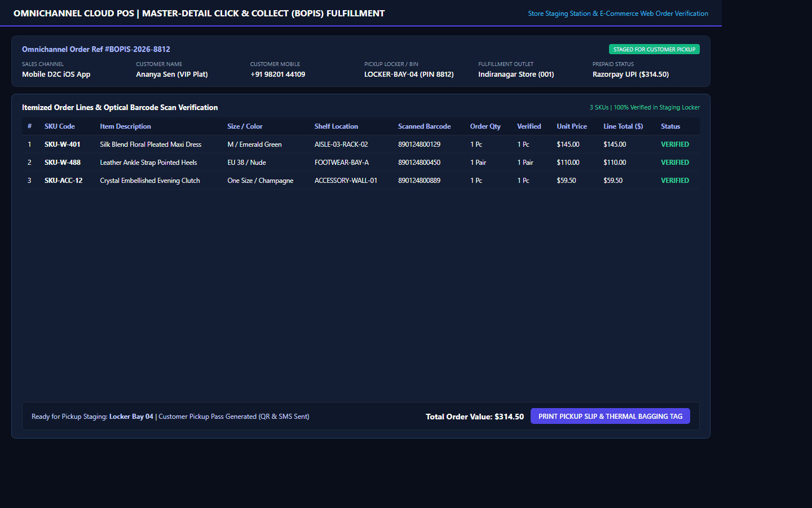
Task: Click One Size / Champagne cell
Action: [x=260, y=181]
